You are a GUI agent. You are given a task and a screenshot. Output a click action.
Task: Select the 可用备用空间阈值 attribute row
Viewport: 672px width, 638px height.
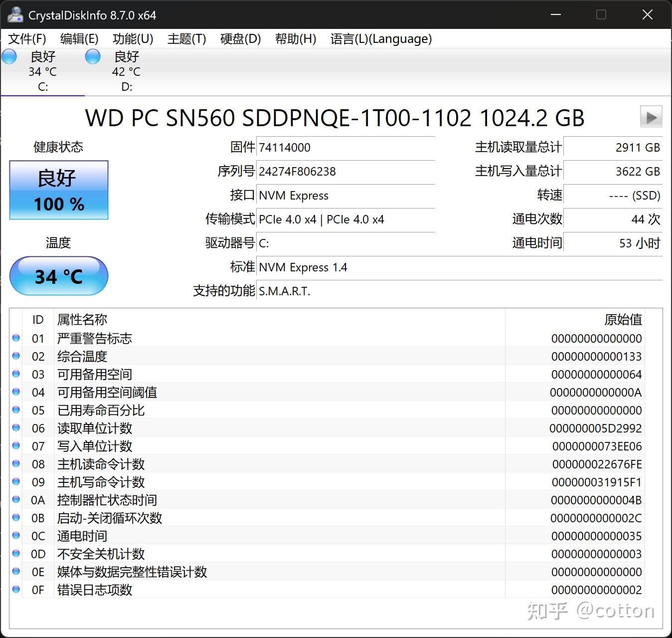pos(327,392)
